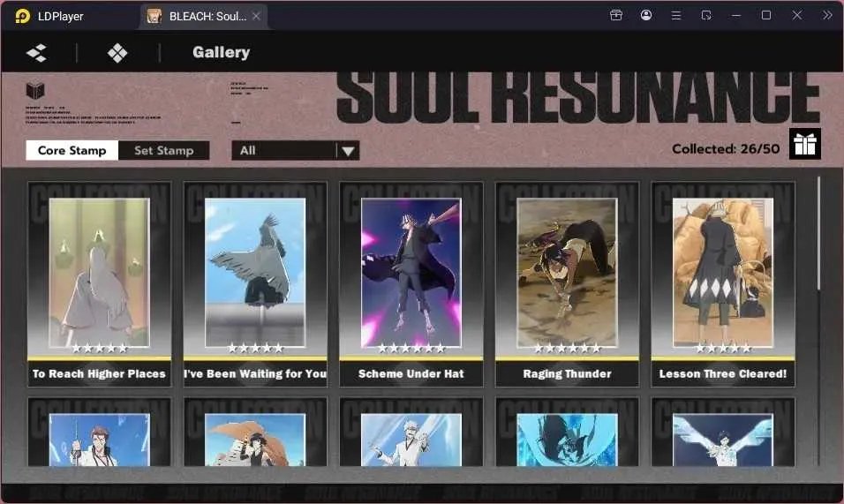Open Lesson Three Cleared! stamp artwork
This screenshot has height=504, width=844.
click(x=723, y=273)
